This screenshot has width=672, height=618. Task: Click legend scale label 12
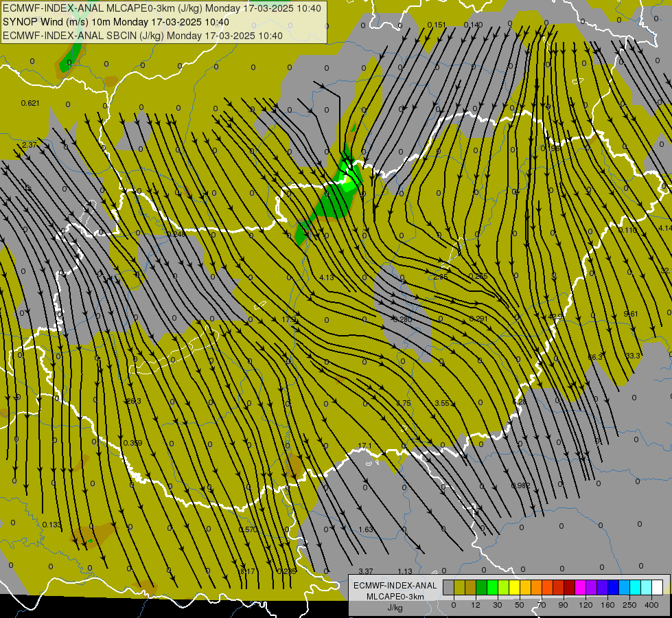click(x=476, y=605)
